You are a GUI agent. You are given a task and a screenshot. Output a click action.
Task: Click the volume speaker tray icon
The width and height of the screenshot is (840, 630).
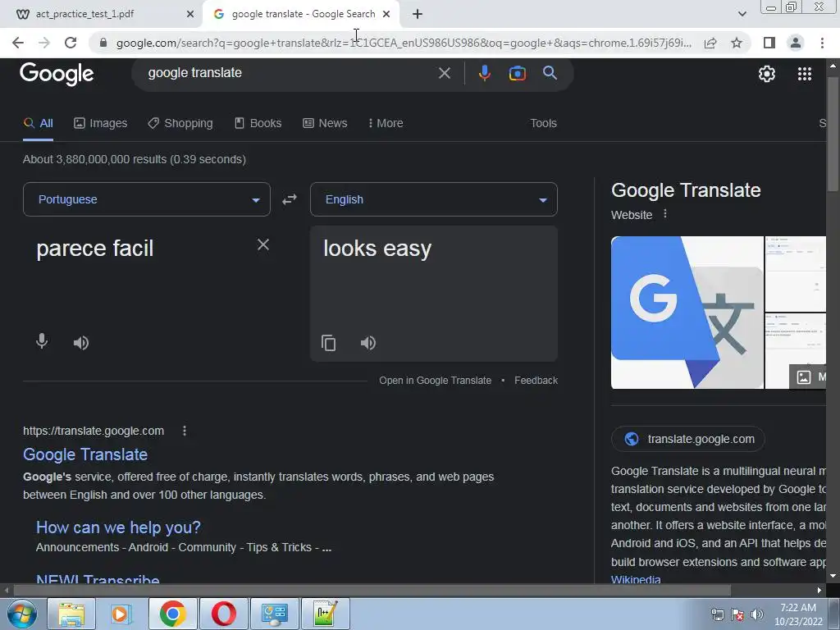757,614
